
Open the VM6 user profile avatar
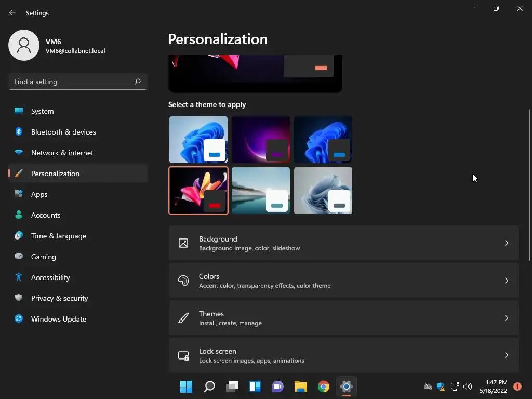pos(24,45)
